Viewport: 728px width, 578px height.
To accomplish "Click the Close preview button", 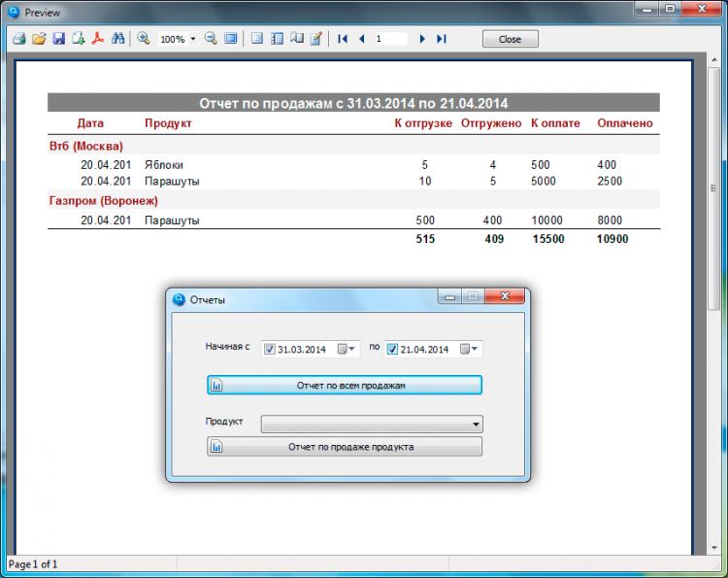I will 511,39.
